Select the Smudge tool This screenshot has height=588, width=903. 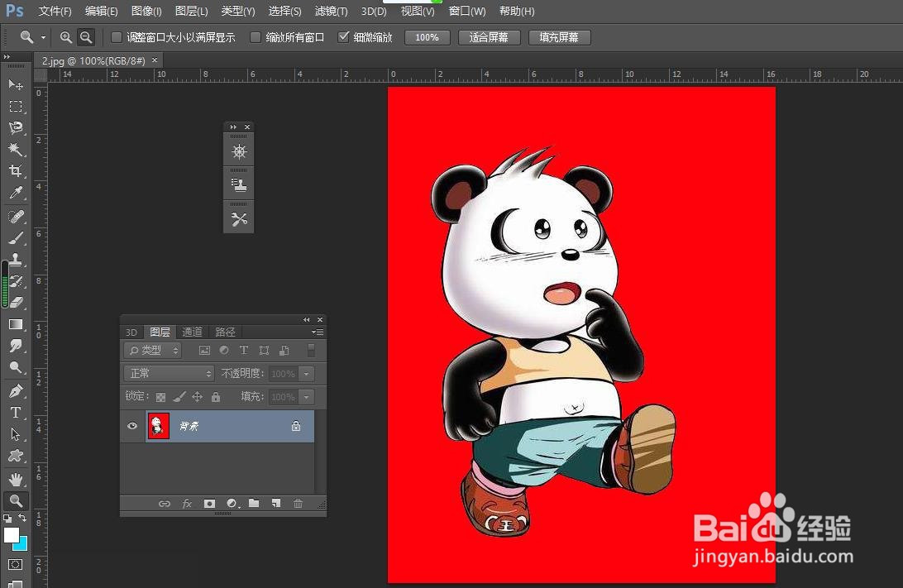(16, 346)
